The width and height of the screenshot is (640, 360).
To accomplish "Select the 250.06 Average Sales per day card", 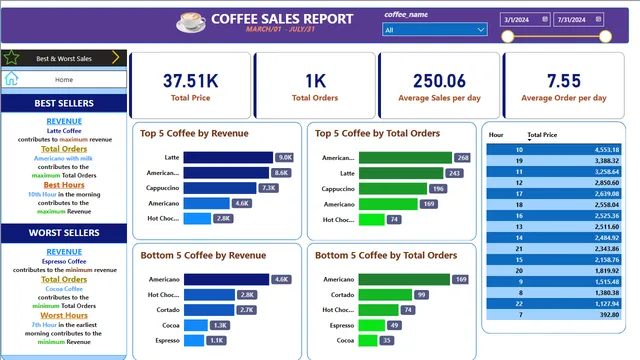I will click(x=439, y=85).
